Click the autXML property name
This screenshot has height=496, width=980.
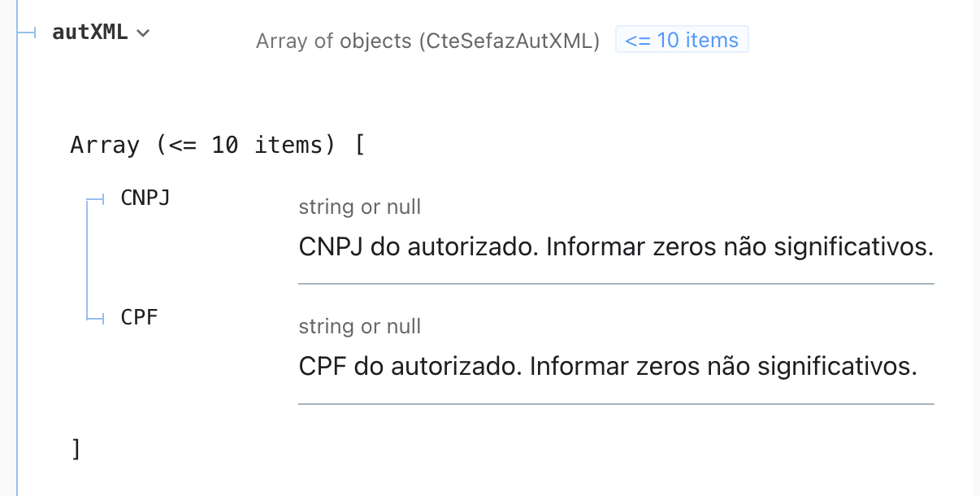click(90, 33)
